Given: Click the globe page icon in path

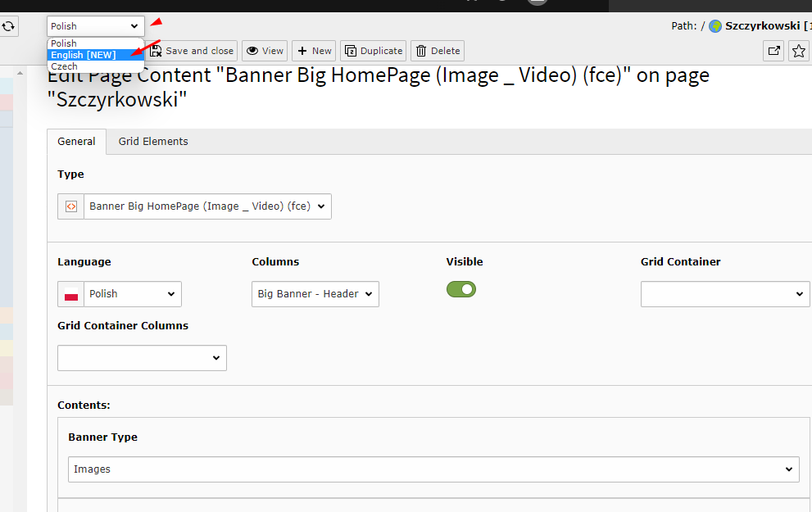Looking at the screenshot, I should tap(714, 26).
